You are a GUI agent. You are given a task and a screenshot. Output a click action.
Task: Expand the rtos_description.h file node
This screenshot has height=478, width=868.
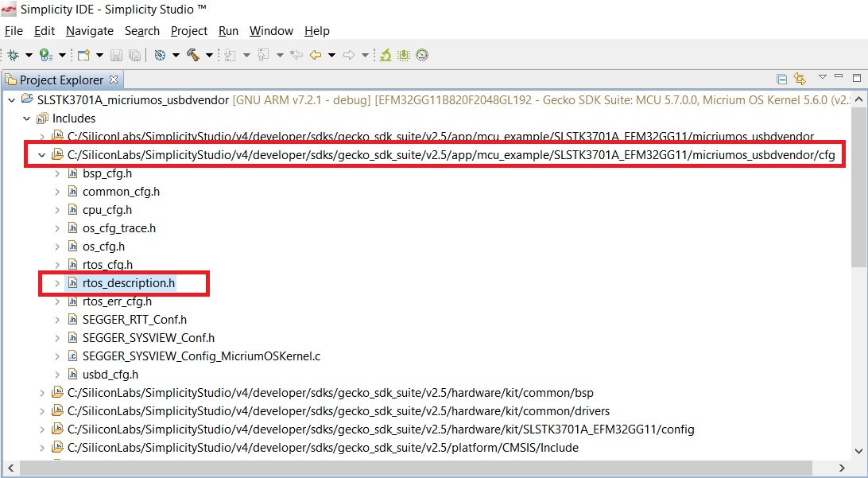(57, 283)
